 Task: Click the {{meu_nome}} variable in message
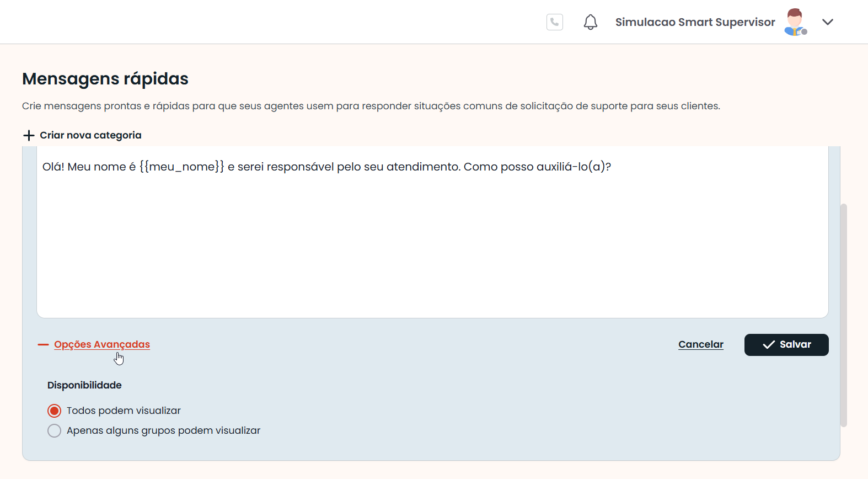(182, 167)
